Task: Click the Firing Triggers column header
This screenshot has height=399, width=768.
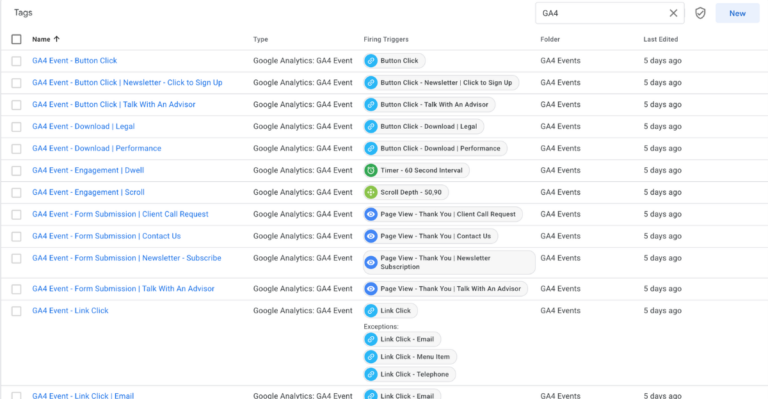Action: (x=385, y=39)
